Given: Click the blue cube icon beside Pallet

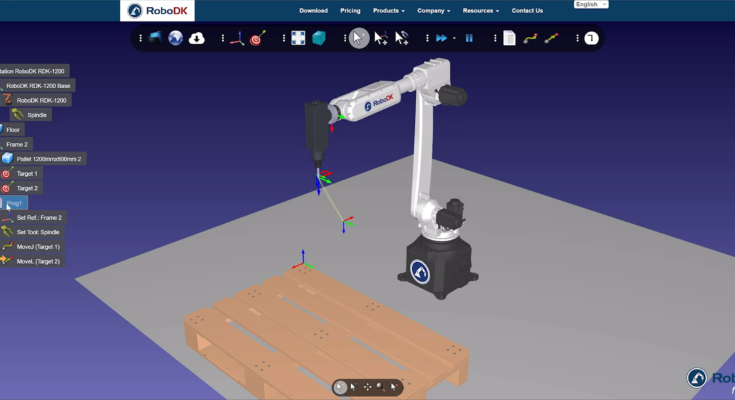Looking at the screenshot, I should [x=7, y=158].
